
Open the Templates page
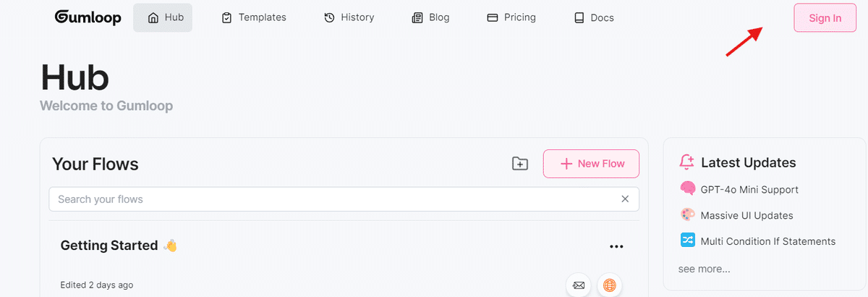(253, 17)
